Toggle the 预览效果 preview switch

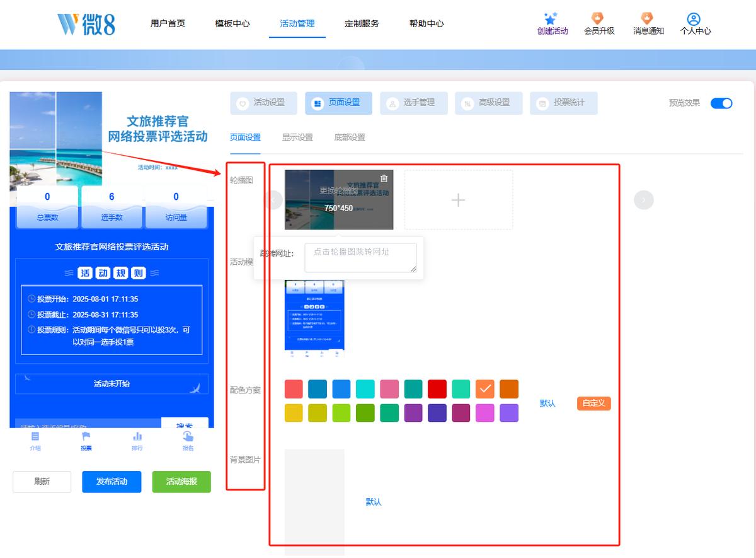[721, 103]
